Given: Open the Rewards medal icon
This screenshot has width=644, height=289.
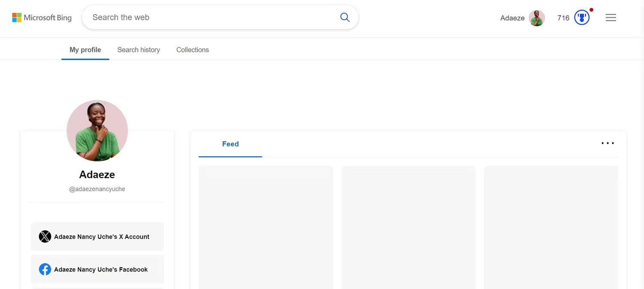Looking at the screenshot, I should (x=582, y=18).
